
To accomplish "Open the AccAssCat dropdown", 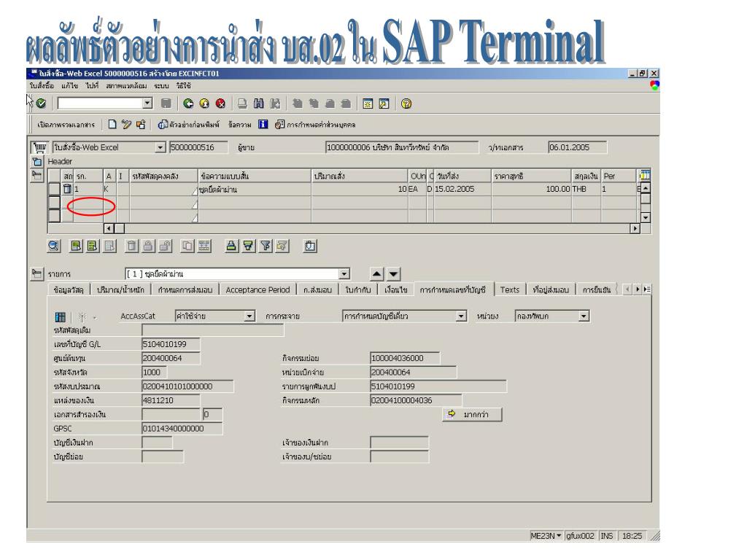I will point(249,316).
